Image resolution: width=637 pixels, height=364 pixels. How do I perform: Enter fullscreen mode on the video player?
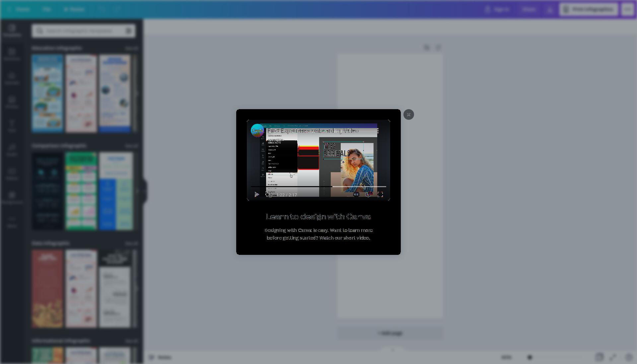click(x=380, y=194)
